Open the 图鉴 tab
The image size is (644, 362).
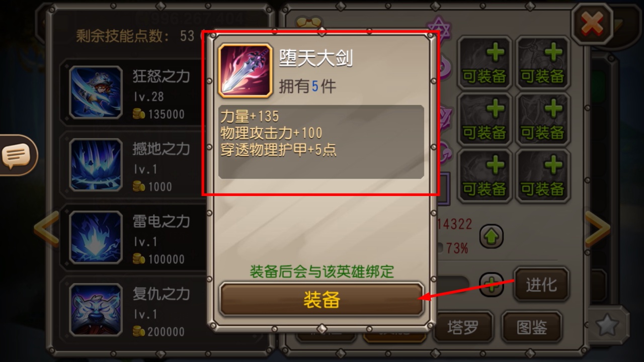coord(532,327)
